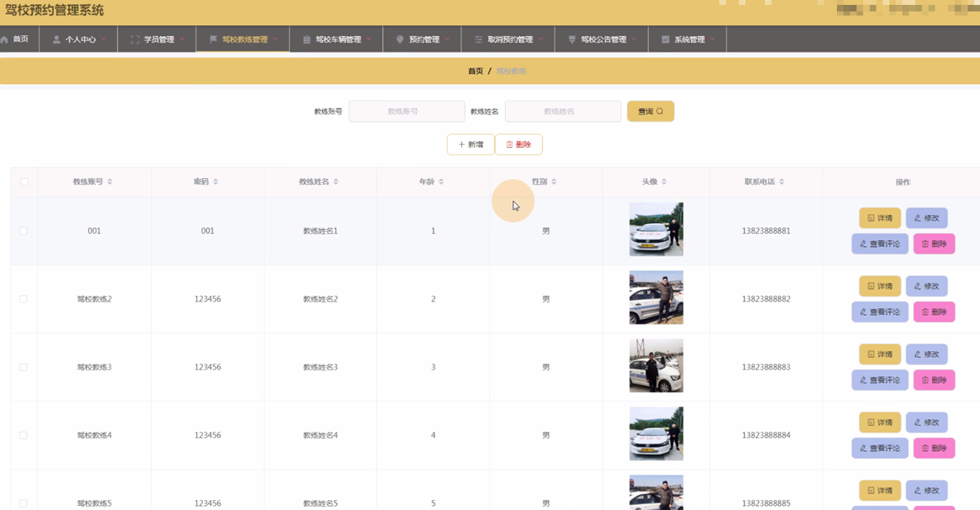Open the 驾校教练管理 navigation item
The height and width of the screenshot is (510, 980).
[243, 39]
